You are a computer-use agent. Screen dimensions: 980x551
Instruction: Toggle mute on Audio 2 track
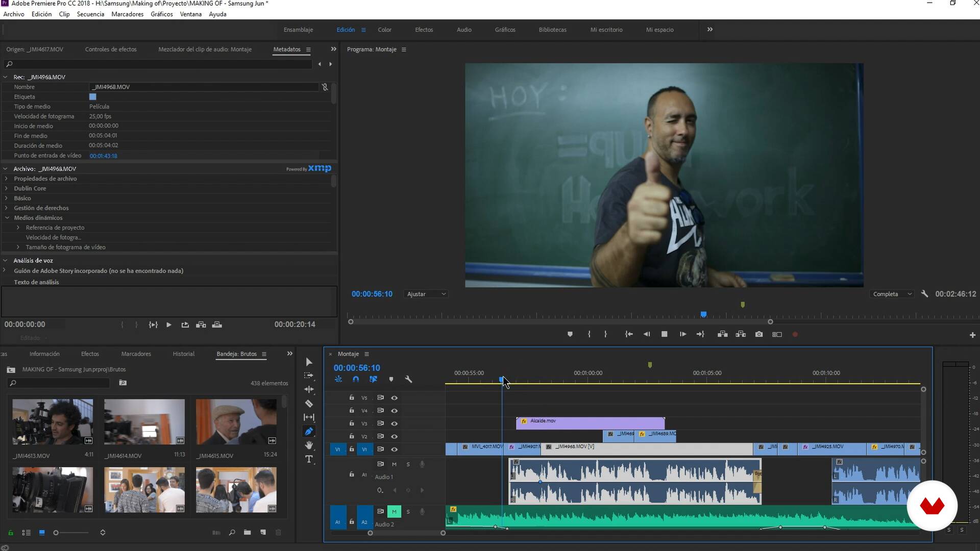(x=394, y=511)
